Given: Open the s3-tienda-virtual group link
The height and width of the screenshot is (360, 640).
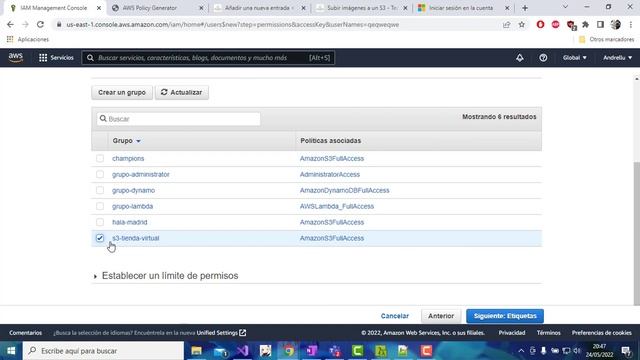Looking at the screenshot, I should pyautogui.click(x=136, y=238).
